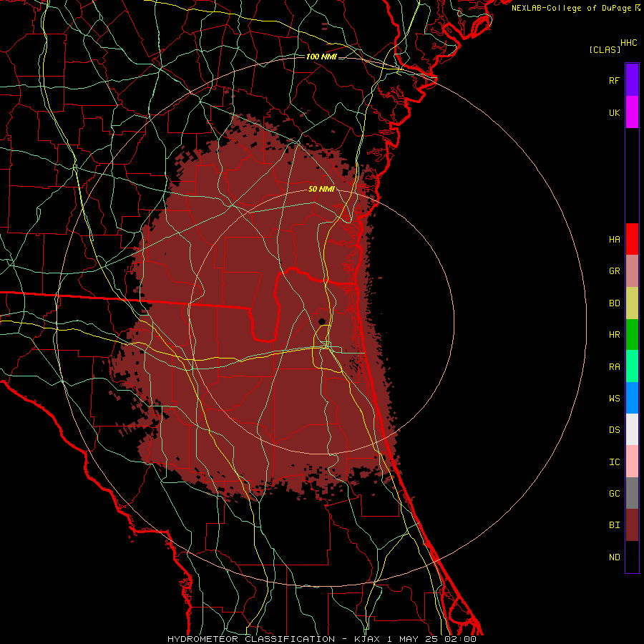Click the 'RA' legend label
The image size is (644, 644).
coord(614,367)
